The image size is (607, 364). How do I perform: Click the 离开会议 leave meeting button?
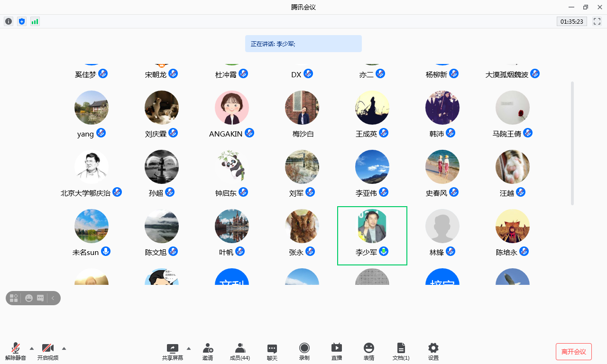pos(573,352)
